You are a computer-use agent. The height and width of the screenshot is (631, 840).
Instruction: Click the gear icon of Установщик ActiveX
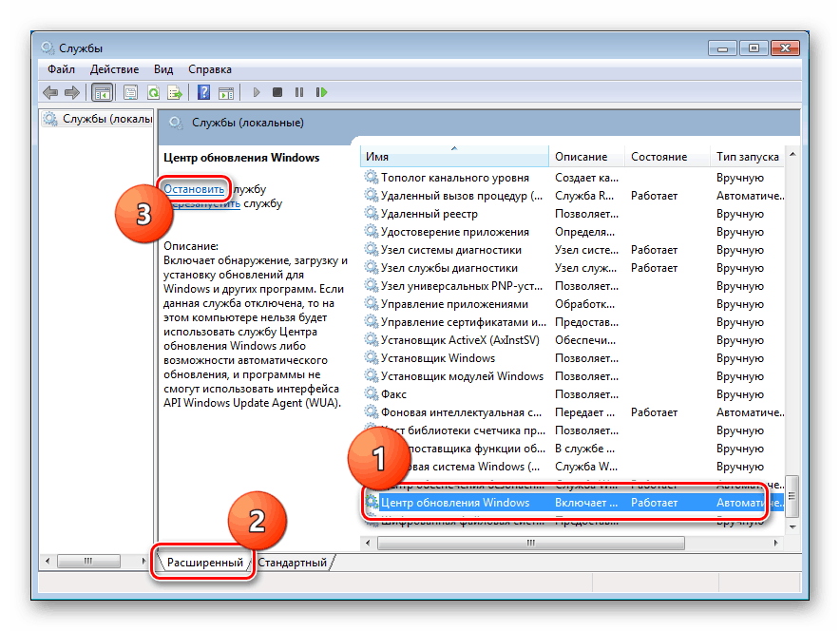click(x=372, y=340)
